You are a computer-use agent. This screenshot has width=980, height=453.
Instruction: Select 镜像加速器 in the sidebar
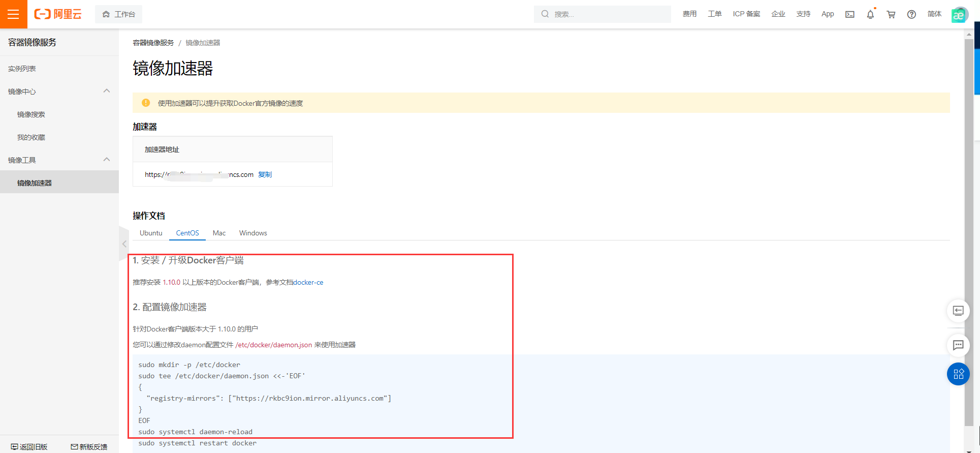coord(59,183)
